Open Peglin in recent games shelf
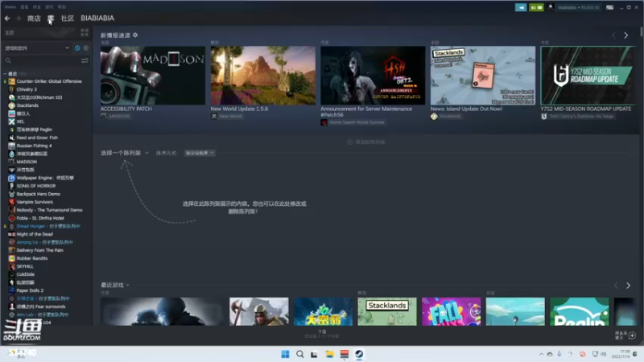Screen dimensions: 644x362 tap(579, 311)
